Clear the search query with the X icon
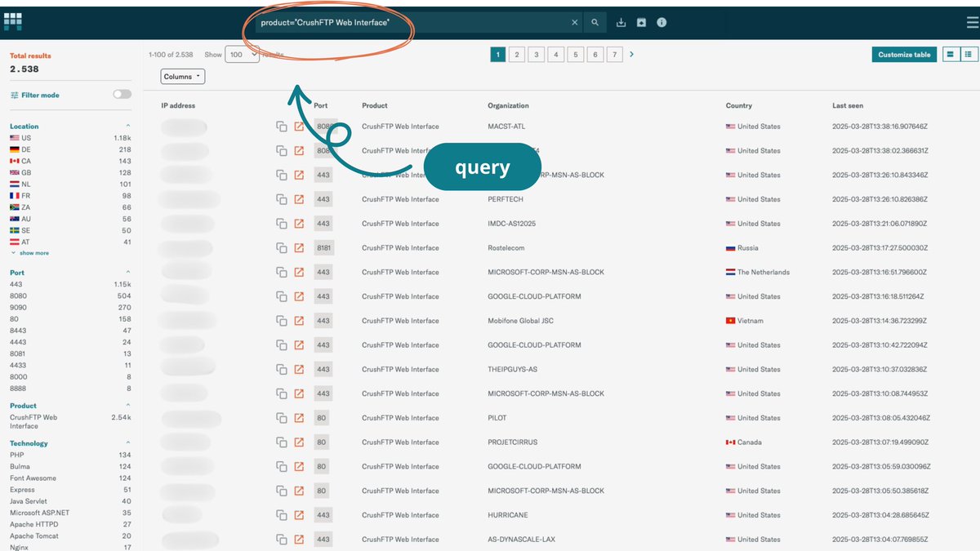The width and height of the screenshot is (980, 551). pos(574,23)
